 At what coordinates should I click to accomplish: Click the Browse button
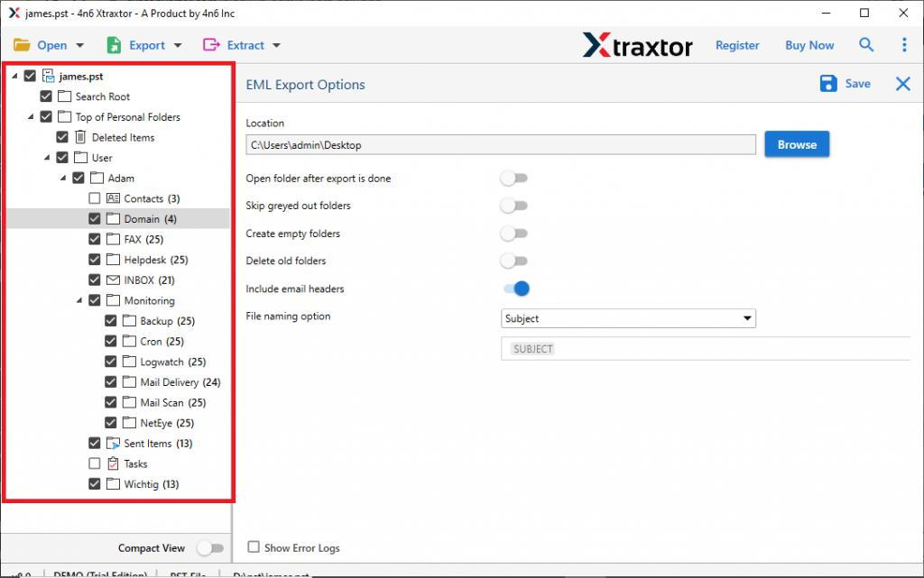tap(797, 143)
